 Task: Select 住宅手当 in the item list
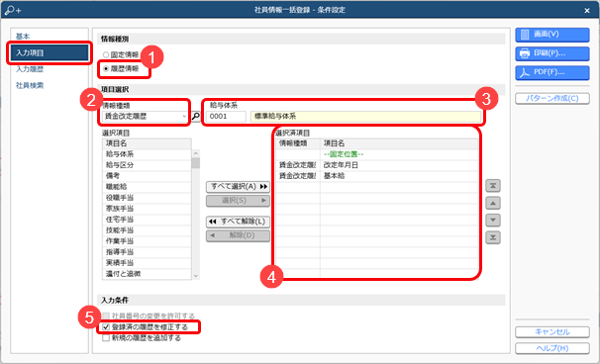click(x=147, y=220)
